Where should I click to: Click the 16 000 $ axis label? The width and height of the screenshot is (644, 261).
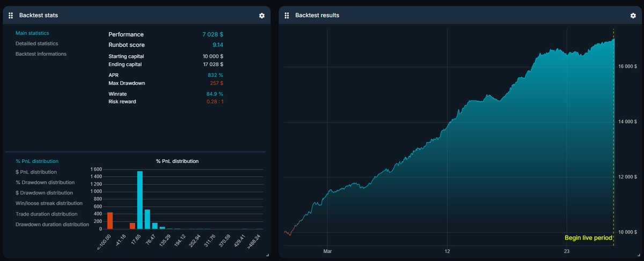(x=627, y=67)
